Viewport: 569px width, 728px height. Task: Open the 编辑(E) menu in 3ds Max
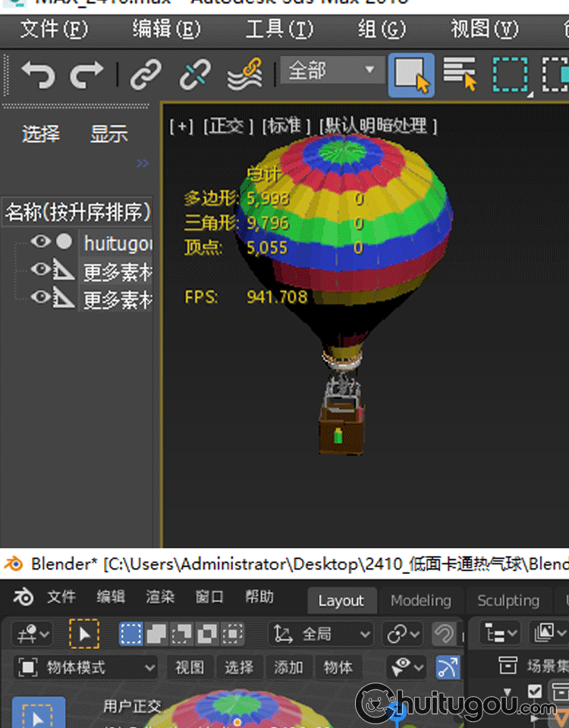pos(166,29)
